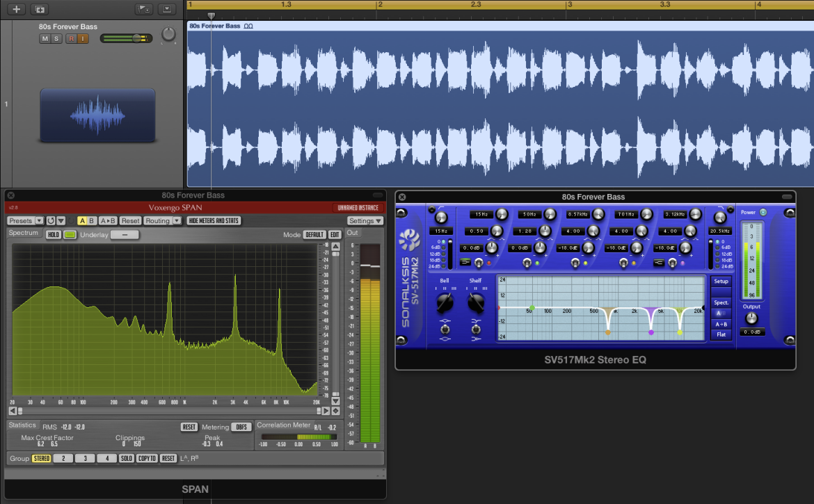This screenshot has width=814, height=504.
Task: Mute the 80s Forever Bass track
Action: coord(45,39)
